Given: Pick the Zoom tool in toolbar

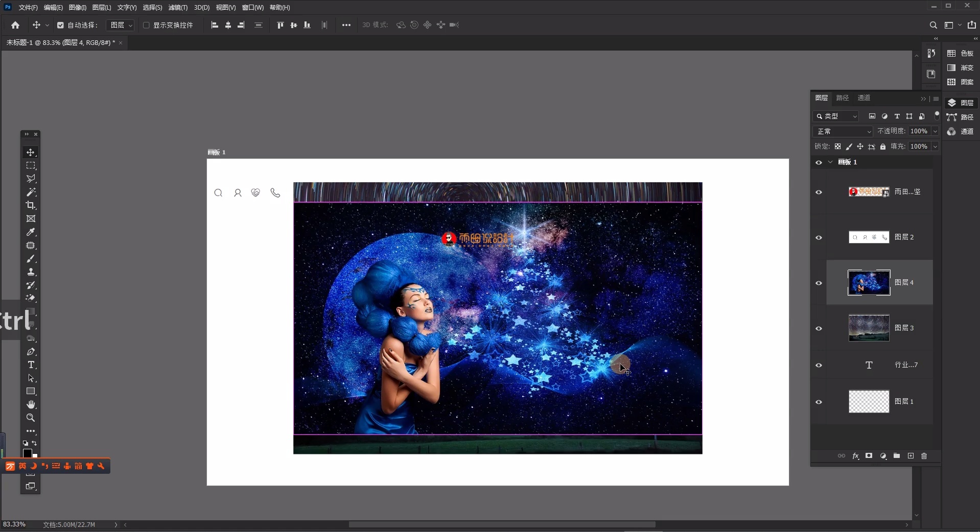Looking at the screenshot, I should click(x=31, y=418).
